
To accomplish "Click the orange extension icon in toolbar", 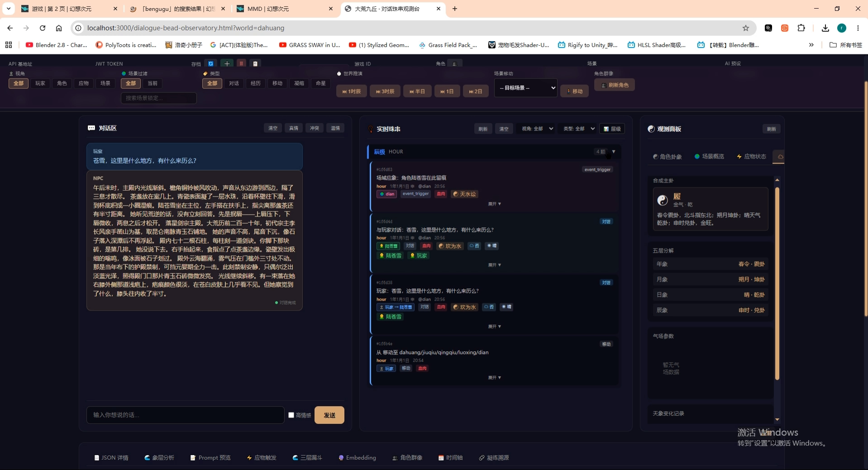I will [x=785, y=28].
